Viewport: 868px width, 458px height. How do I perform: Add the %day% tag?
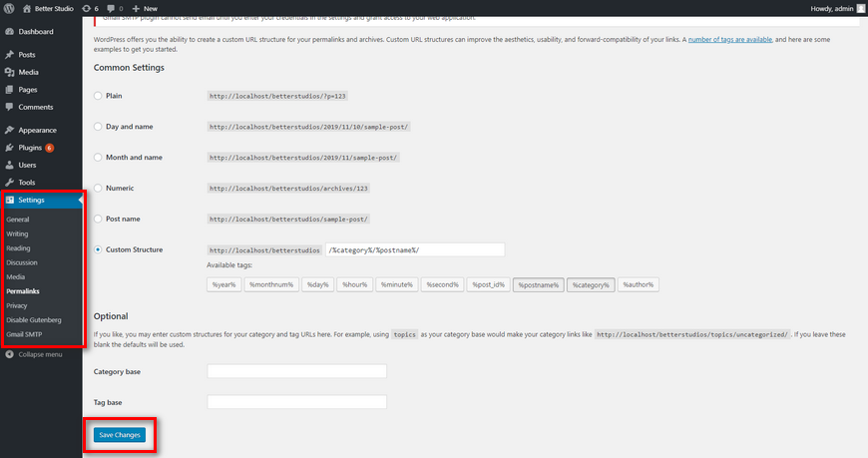tap(317, 284)
